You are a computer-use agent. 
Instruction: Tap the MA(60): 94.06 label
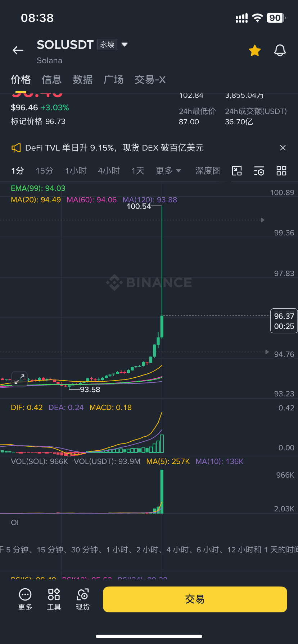[x=92, y=200]
